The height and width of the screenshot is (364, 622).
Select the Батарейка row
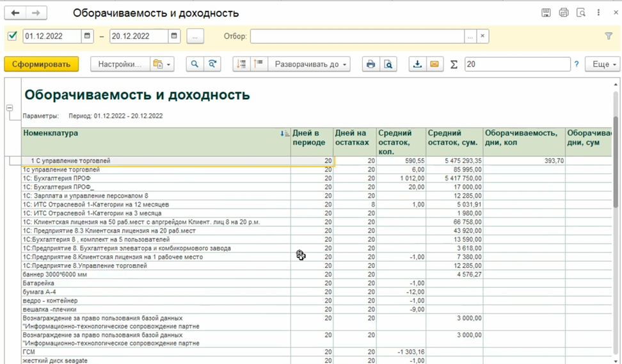tap(156, 283)
